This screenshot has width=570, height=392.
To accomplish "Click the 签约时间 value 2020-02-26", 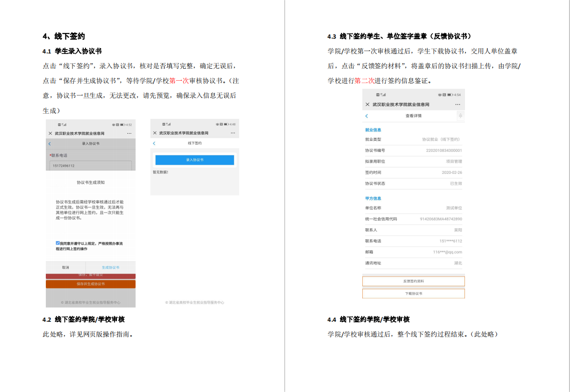I will (452, 172).
